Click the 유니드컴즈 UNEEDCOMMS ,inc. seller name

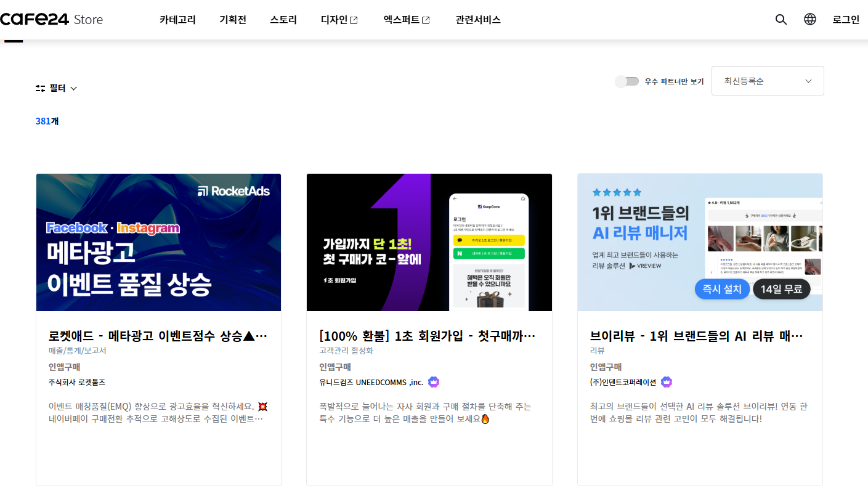pos(371,382)
